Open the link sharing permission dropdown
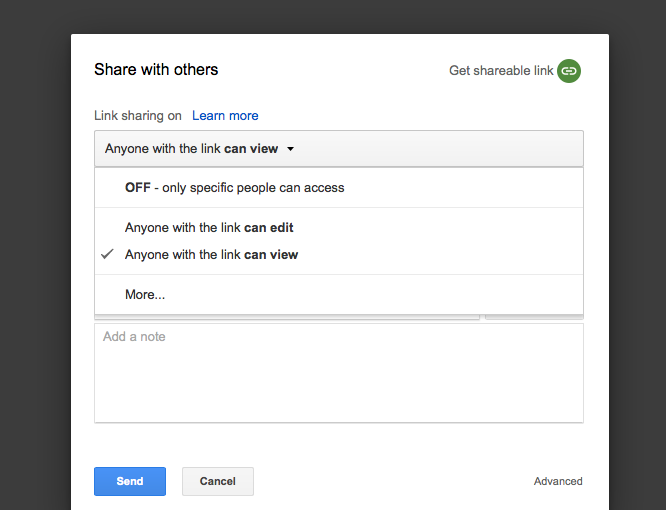Viewport: 666px width, 510px height. [x=339, y=149]
